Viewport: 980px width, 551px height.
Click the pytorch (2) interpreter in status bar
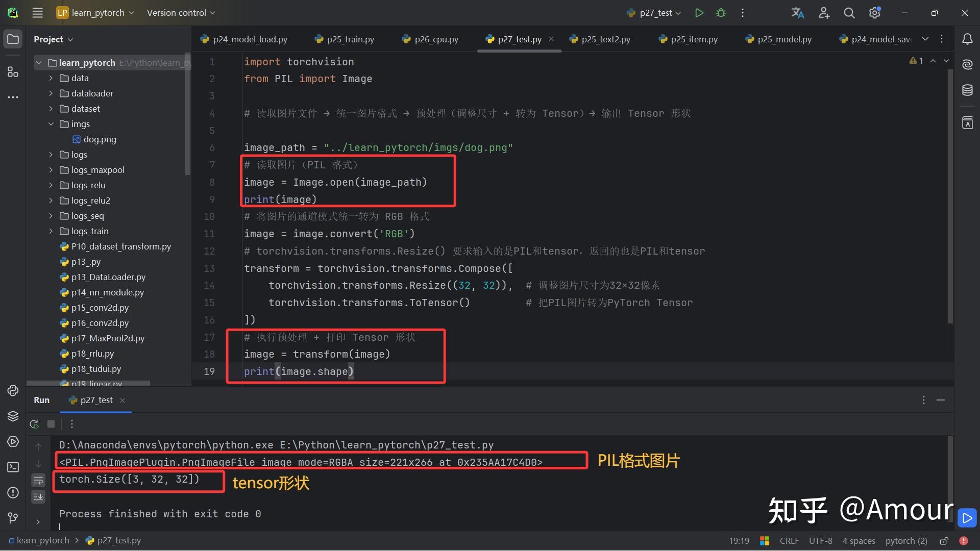tap(906, 541)
